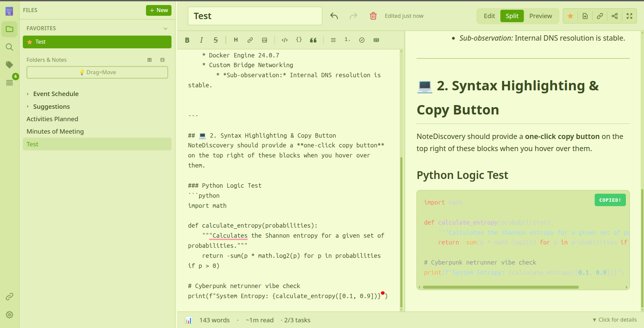Toggle bold formatting in the editor toolbar
Screen dimensions: 644x328
pos(187,40)
